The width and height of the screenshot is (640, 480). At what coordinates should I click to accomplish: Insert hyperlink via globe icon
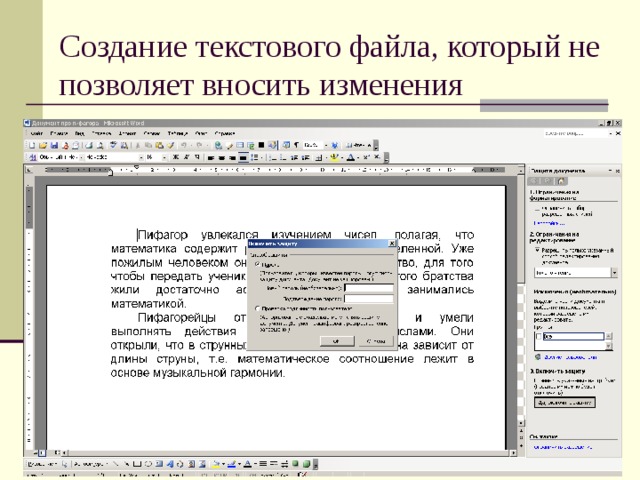pyautogui.click(x=218, y=145)
